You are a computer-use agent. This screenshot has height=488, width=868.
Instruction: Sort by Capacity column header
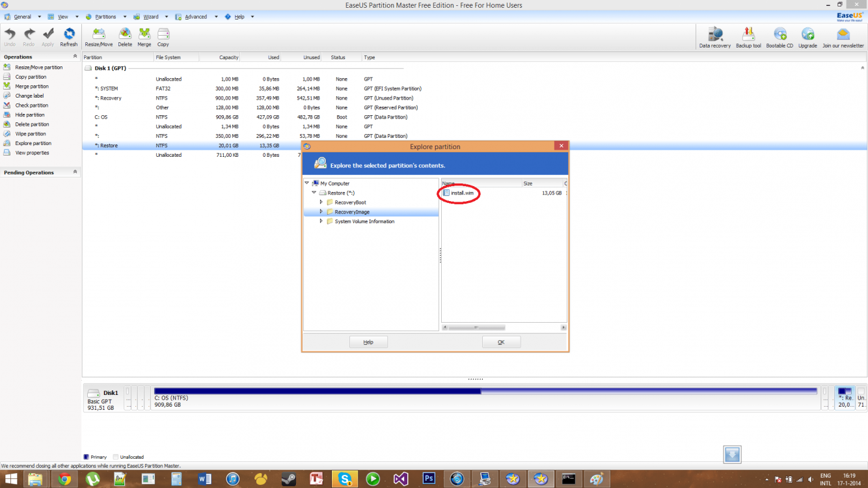point(219,57)
